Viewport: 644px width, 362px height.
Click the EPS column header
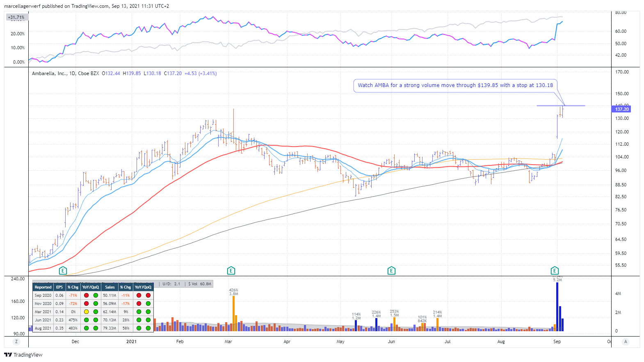59,287
